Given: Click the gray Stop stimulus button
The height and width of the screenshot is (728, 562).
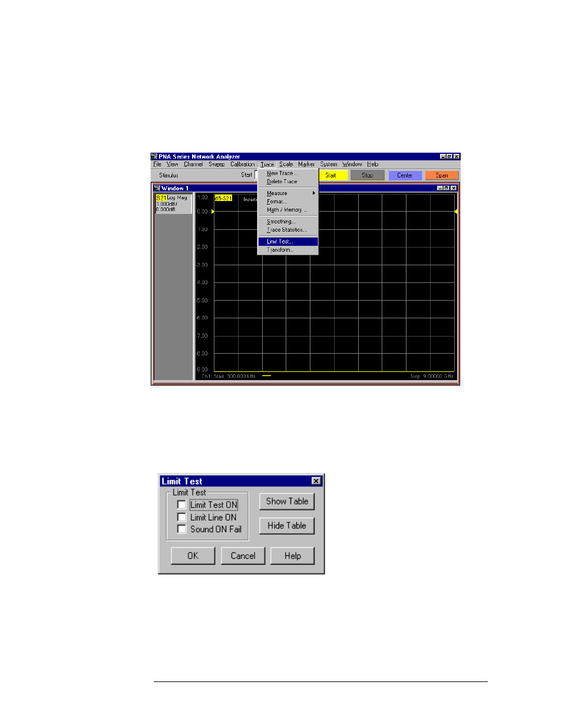Looking at the screenshot, I should point(368,175).
